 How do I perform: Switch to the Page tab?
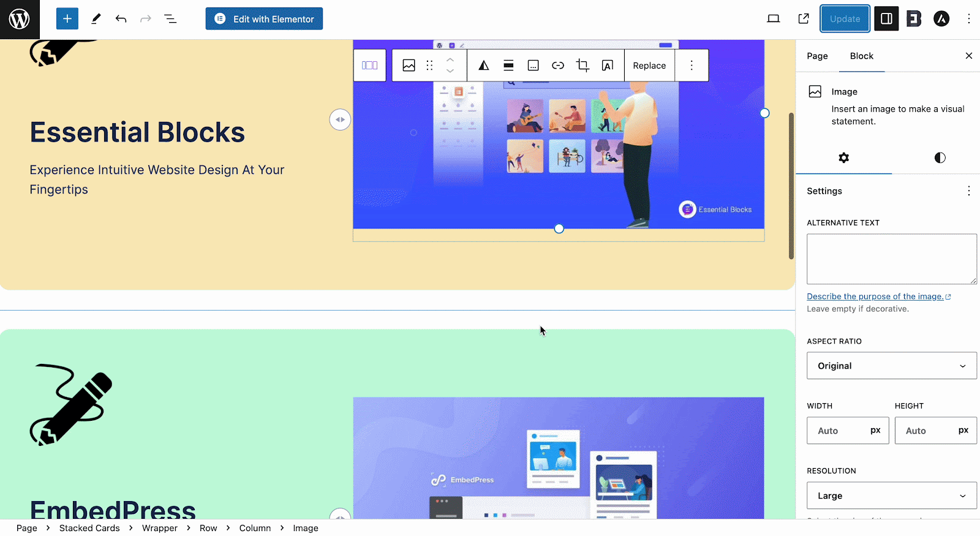pos(817,56)
